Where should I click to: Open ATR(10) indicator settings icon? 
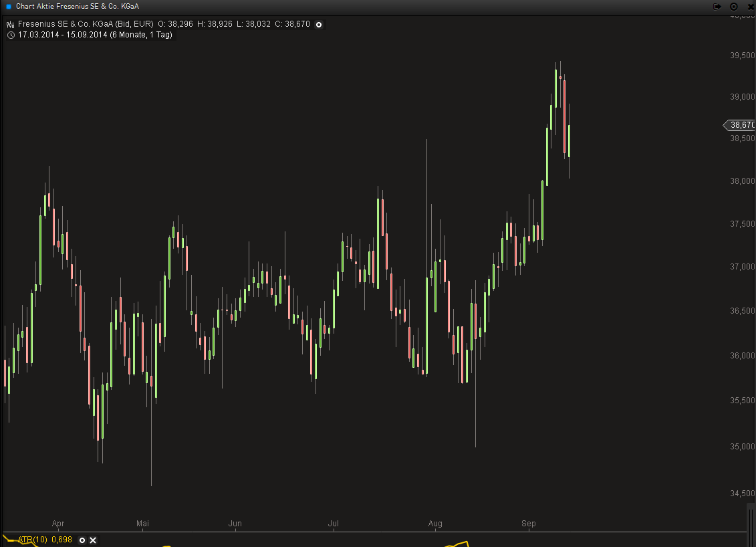[82, 540]
